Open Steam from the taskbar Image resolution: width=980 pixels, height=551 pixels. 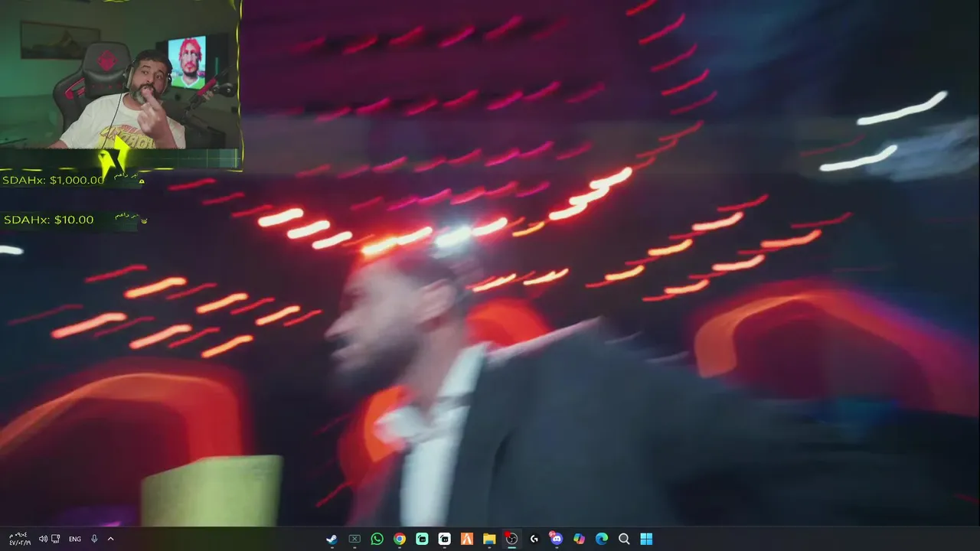point(332,539)
